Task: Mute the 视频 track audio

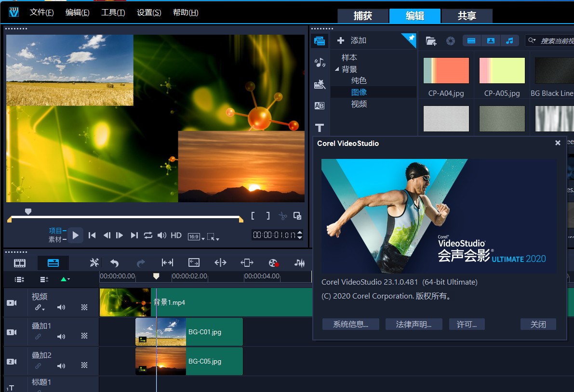Action: tap(61, 307)
